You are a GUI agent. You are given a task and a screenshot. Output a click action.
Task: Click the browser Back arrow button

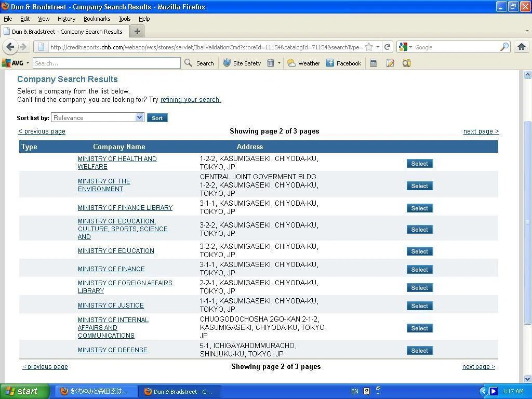point(10,47)
